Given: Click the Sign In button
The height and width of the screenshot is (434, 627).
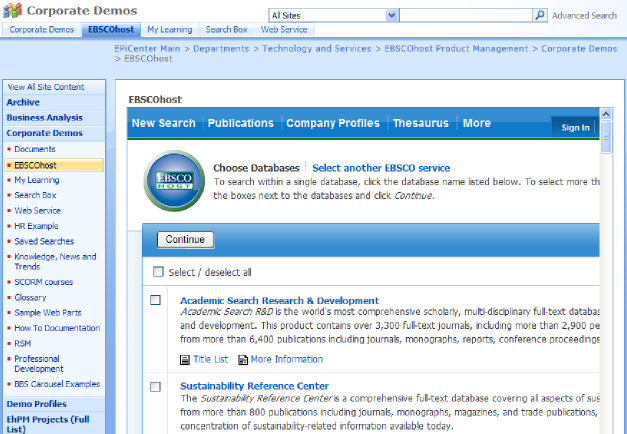Looking at the screenshot, I should pyautogui.click(x=575, y=128).
